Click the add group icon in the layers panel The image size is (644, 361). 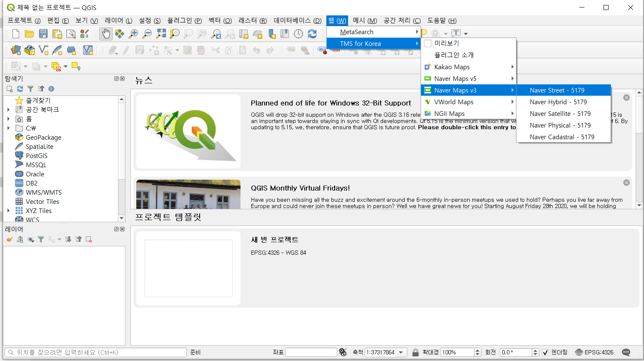[20, 239]
